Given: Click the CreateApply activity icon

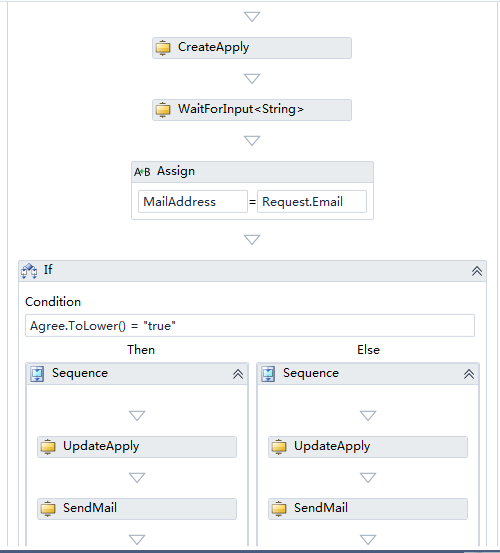Looking at the screenshot, I should [163, 48].
